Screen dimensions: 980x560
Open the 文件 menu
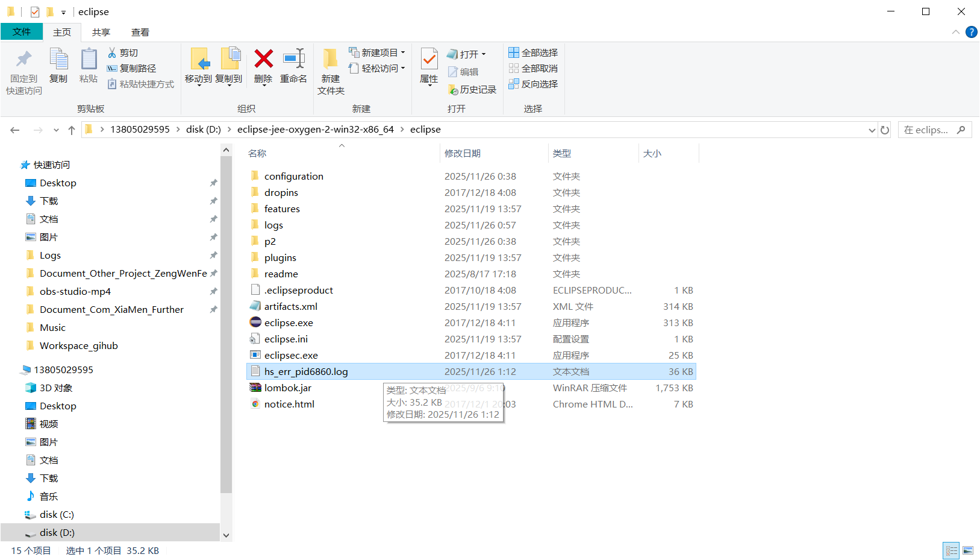click(x=22, y=32)
